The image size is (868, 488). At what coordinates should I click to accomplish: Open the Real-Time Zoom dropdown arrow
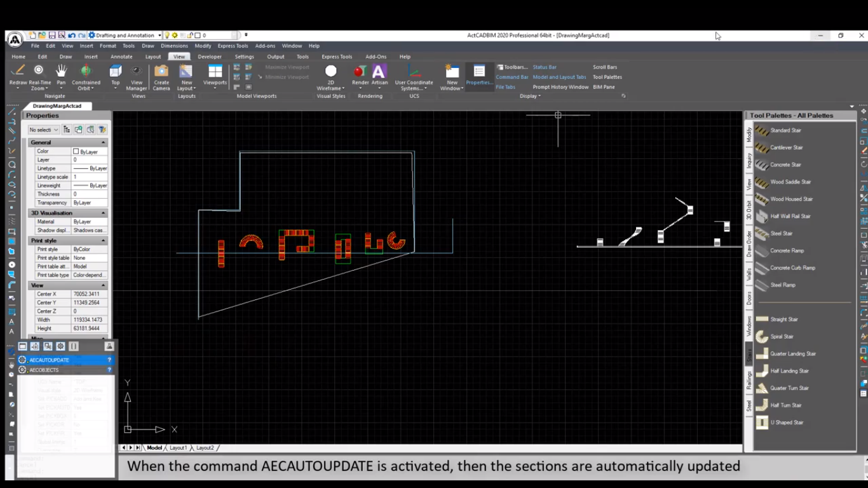(48, 89)
